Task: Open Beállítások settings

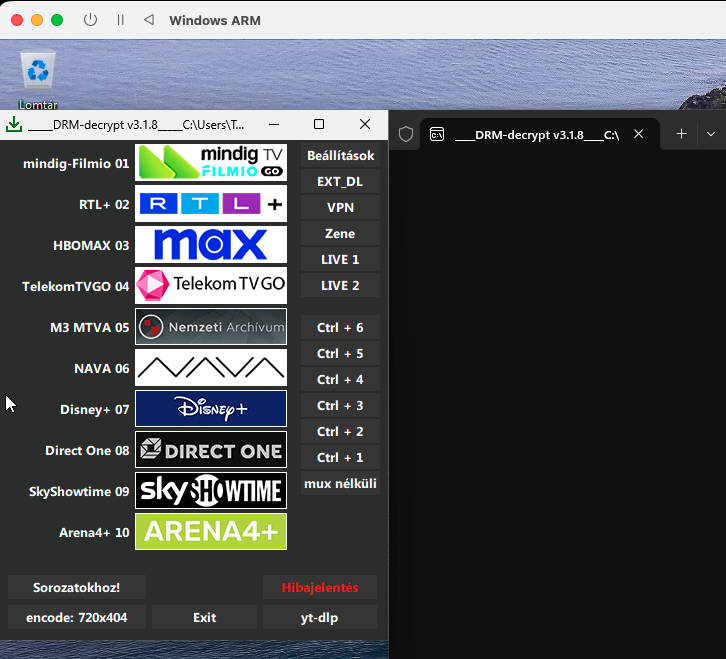Action: (x=340, y=156)
